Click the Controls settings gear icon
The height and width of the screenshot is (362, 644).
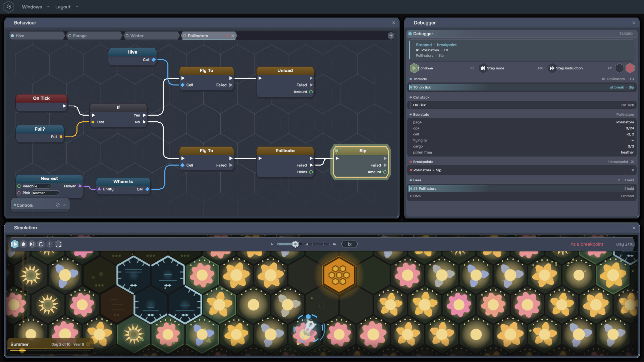pos(58,205)
